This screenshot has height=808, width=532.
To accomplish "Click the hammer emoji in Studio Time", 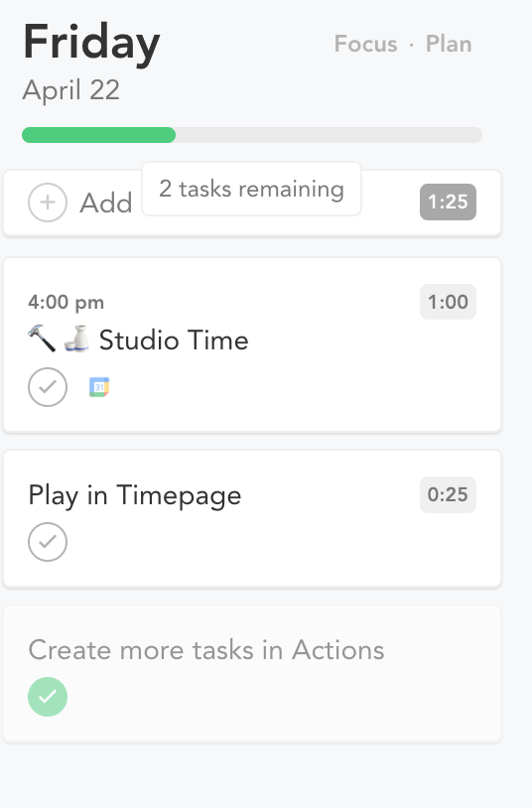I will pos(42,338).
